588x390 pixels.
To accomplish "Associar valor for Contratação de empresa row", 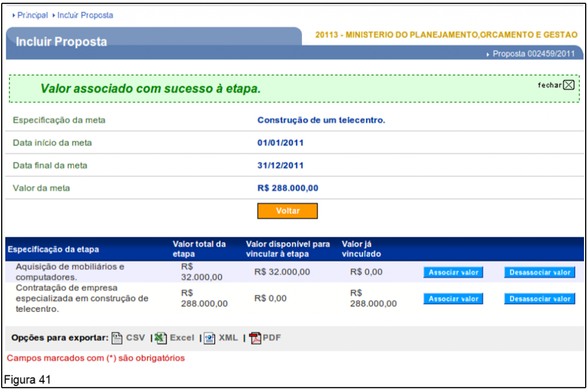I will pyautogui.click(x=454, y=299).
